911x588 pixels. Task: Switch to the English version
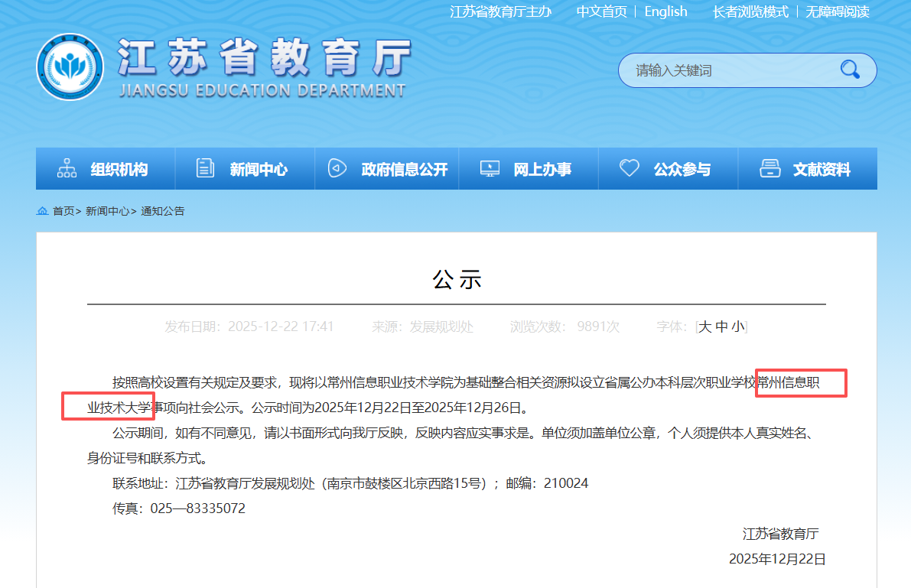point(665,11)
